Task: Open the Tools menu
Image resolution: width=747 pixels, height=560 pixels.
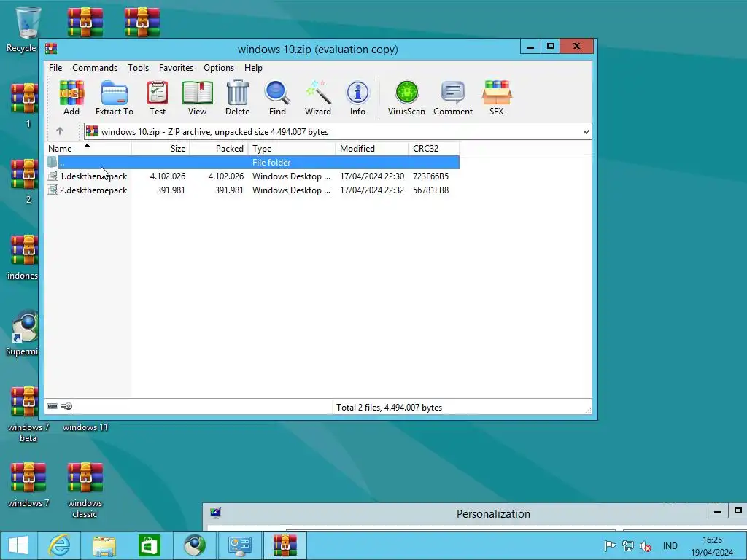Action: [138, 68]
